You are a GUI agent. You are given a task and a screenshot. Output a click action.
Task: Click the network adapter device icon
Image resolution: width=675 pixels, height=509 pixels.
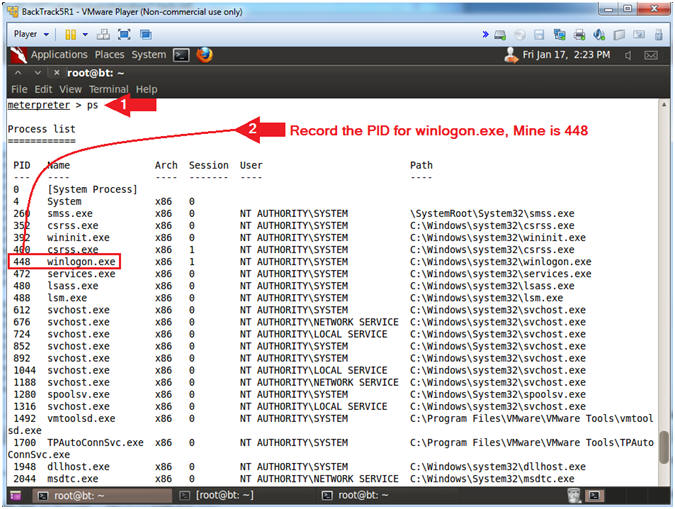[x=559, y=34]
